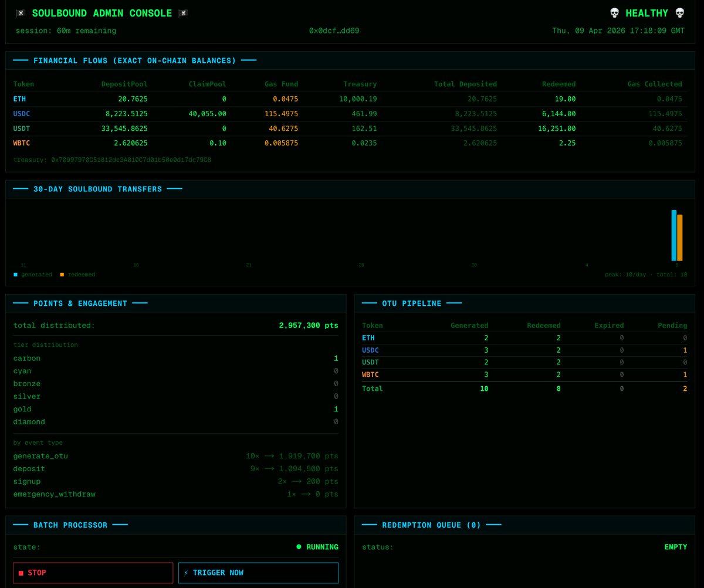
Task: Expand the REDEMPTION QUEUE (0) panel
Action: coord(430,525)
